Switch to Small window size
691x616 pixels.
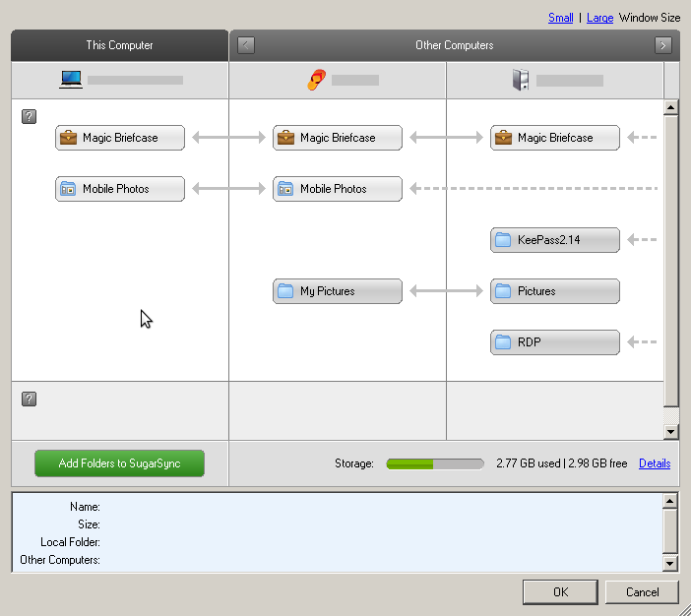pyautogui.click(x=560, y=18)
